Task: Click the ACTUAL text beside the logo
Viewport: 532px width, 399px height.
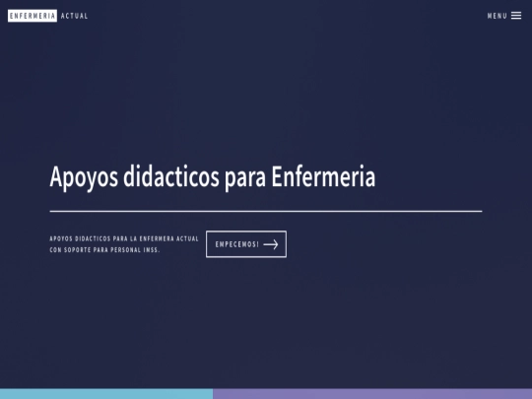Action: click(74, 16)
